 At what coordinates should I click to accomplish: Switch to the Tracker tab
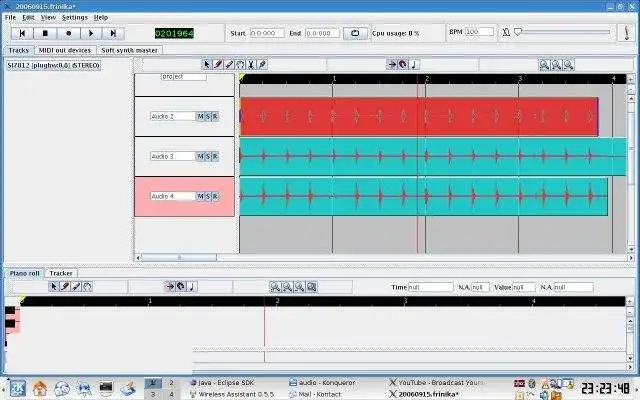(x=61, y=273)
